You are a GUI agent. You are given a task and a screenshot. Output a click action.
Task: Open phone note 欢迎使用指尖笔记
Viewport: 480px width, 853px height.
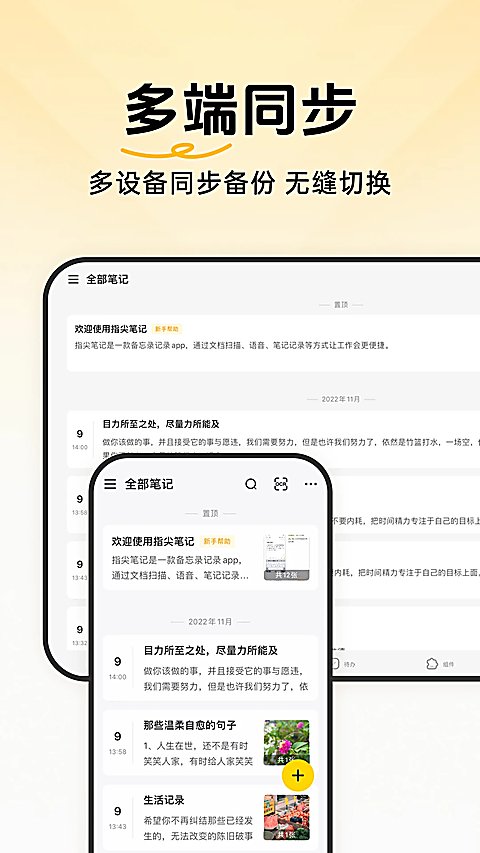coord(211,558)
